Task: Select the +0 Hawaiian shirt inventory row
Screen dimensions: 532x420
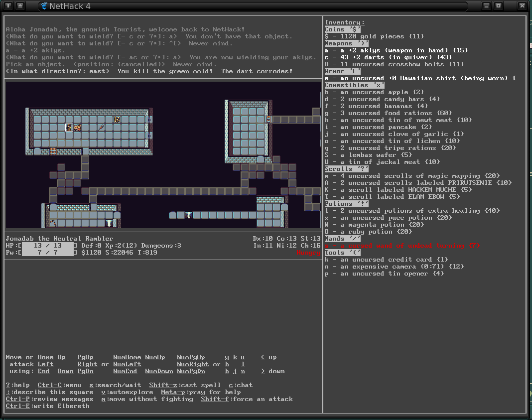Action: 420,78
